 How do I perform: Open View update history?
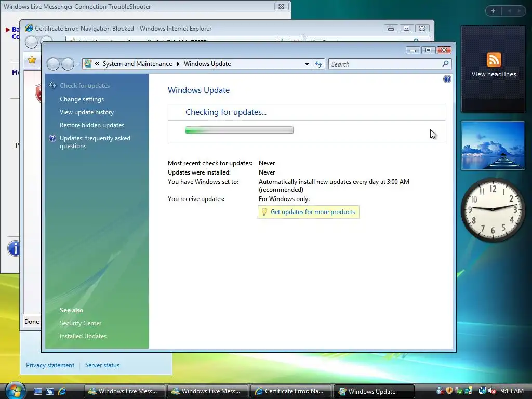point(87,112)
